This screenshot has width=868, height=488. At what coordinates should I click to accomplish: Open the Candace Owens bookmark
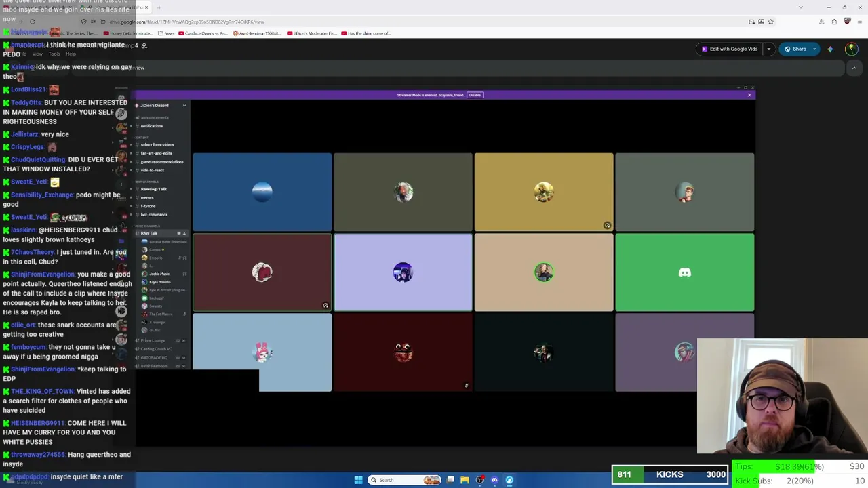pyautogui.click(x=204, y=33)
